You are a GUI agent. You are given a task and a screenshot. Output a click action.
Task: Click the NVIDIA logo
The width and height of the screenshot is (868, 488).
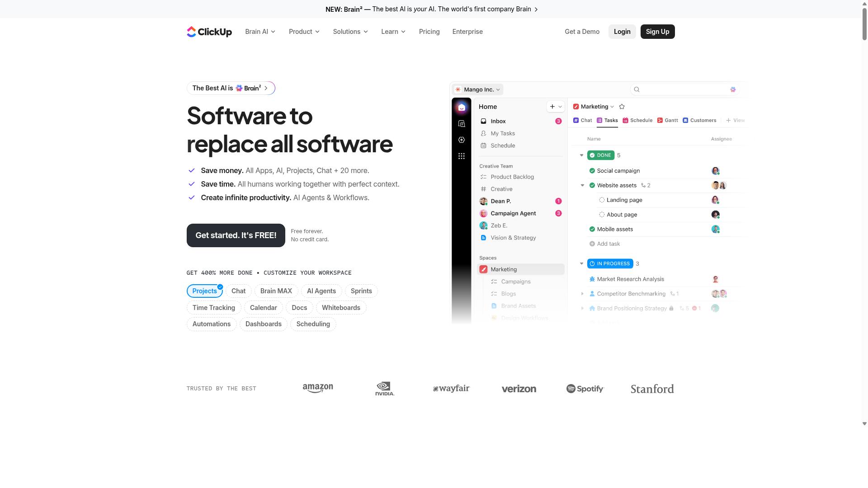click(x=385, y=389)
